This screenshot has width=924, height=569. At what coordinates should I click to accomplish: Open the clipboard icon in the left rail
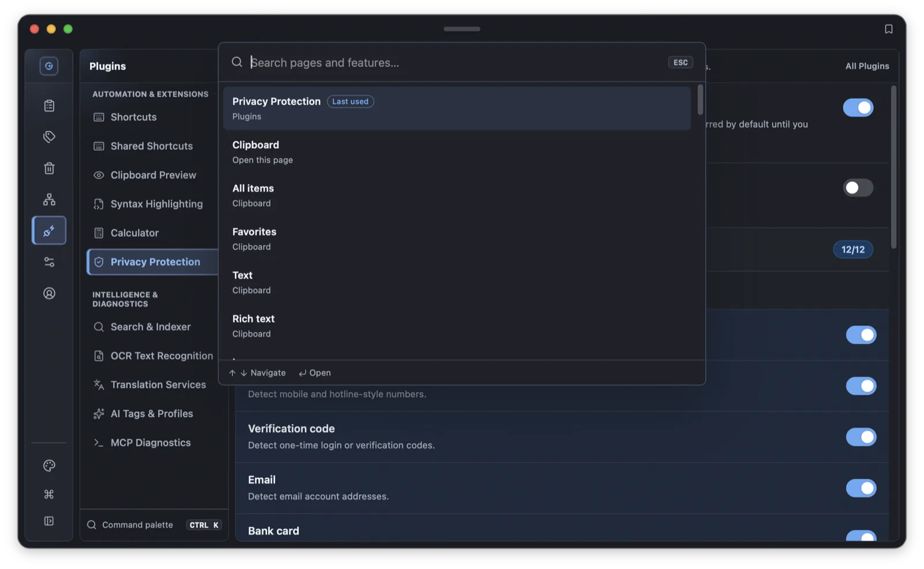[49, 106]
